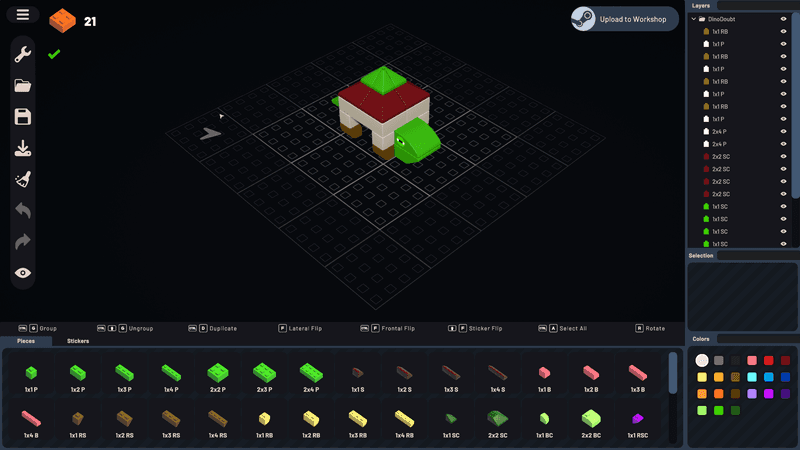Toggle the eye view icon in left toolbar
This screenshot has width=800, height=450.
pyautogui.click(x=23, y=272)
